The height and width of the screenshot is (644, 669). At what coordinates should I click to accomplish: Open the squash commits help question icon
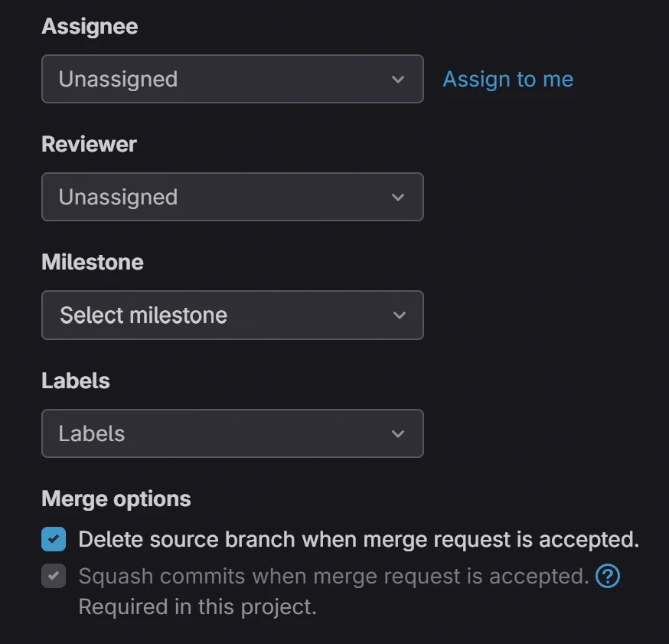coord(608,576)
